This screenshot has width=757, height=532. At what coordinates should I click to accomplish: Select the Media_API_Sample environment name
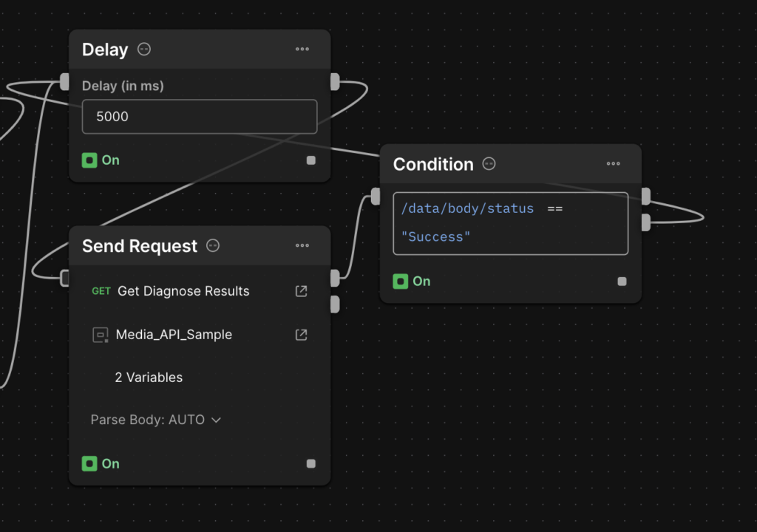[174, 335]
